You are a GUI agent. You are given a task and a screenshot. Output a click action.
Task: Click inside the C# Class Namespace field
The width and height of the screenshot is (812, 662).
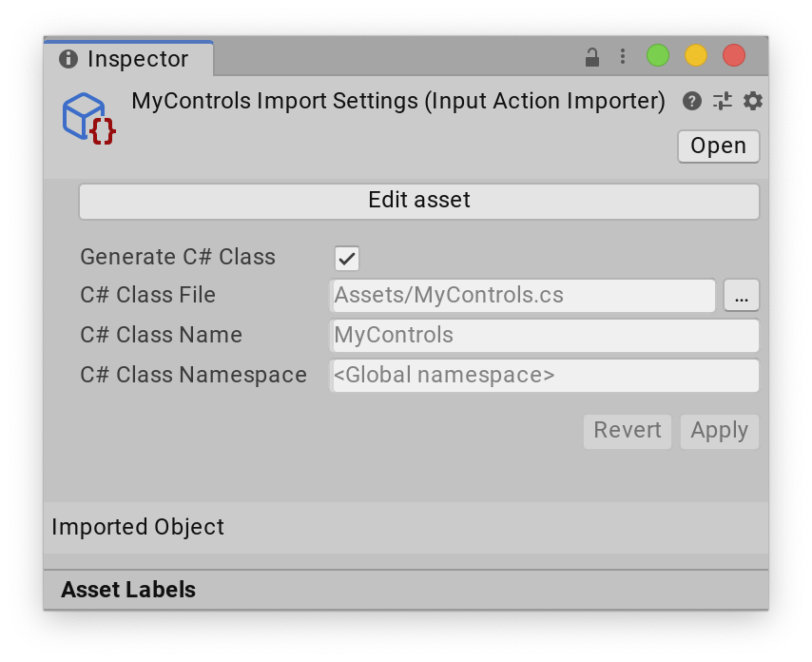coord(542,375)
